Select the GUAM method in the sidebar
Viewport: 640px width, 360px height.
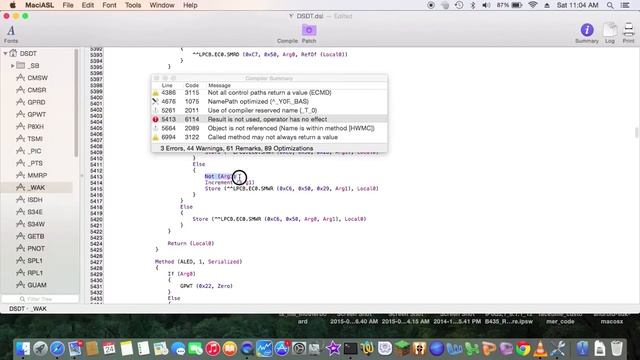click(x=37, y=285)
